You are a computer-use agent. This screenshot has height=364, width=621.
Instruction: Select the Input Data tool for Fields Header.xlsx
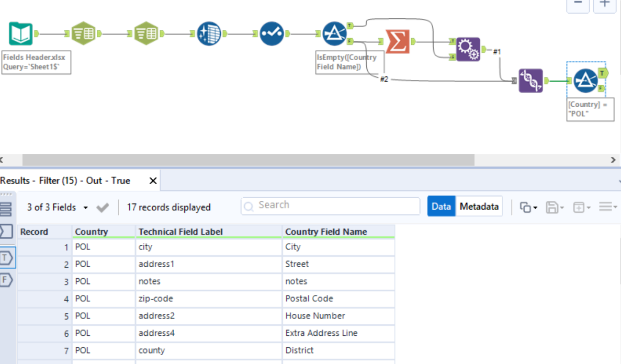click(x=20, y=33)
